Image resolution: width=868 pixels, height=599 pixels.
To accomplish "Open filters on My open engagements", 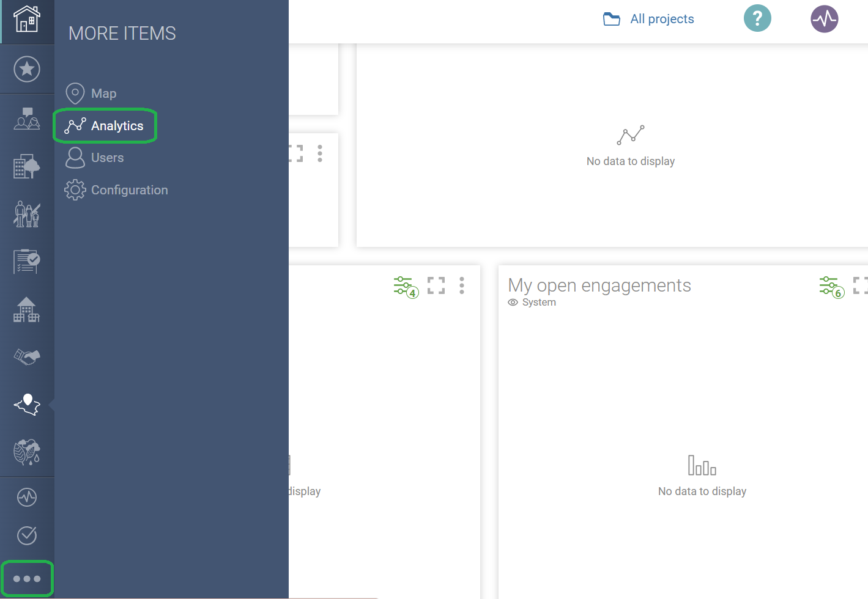I will coord(831,287).
